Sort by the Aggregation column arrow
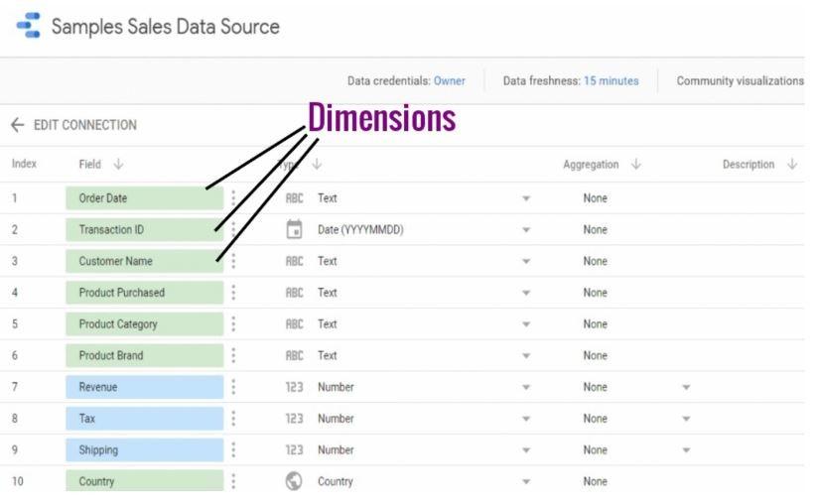Viewport: 816px width, 504px height. click(636, 165)
